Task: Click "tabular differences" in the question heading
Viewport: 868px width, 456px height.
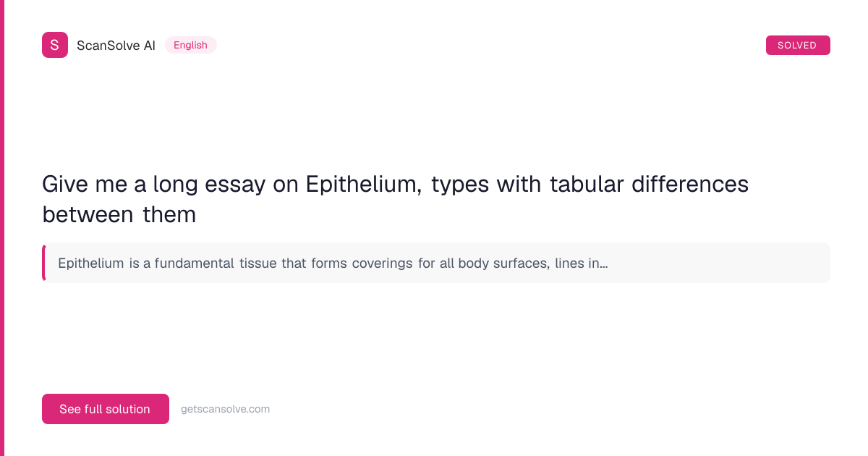Action: [649, 184]
